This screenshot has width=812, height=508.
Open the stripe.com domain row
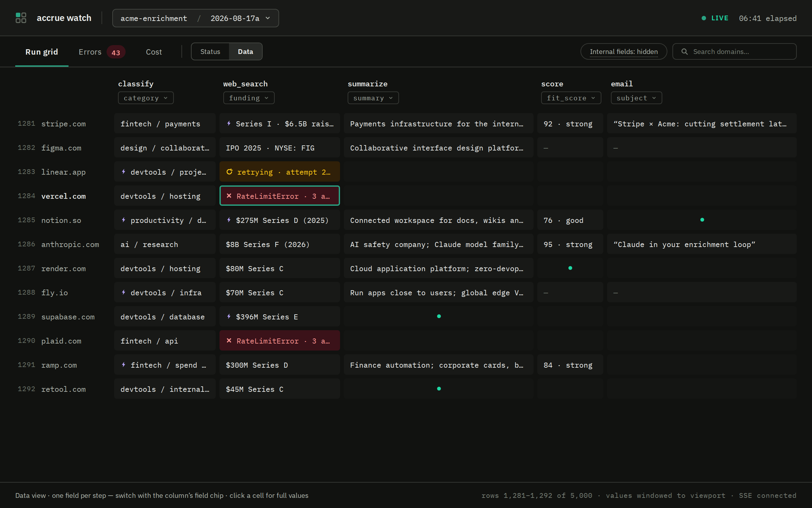63,124
